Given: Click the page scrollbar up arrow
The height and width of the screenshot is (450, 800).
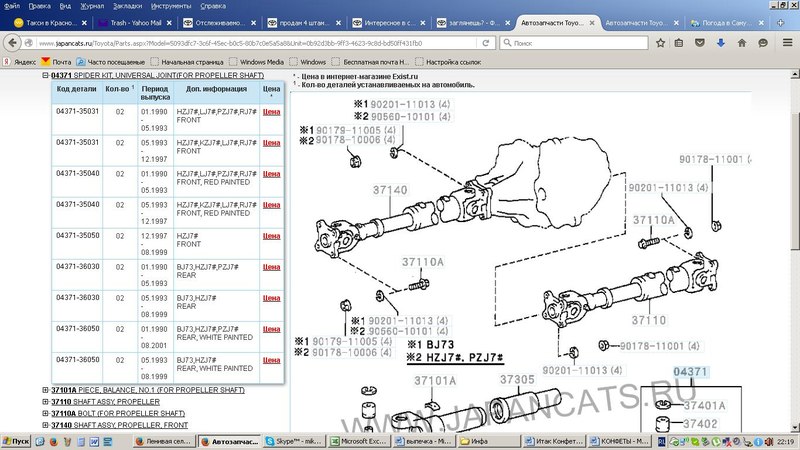Looking at the screenshot, I should (795, 74).
